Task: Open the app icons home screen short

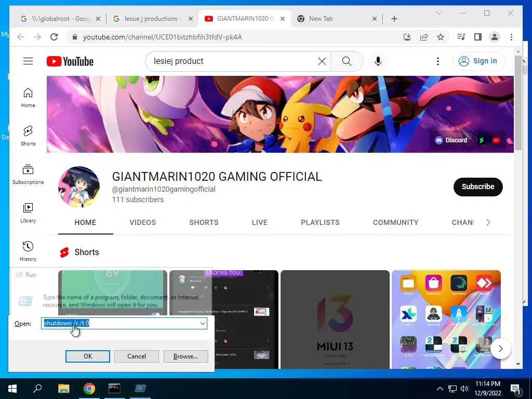Action: 446,320
